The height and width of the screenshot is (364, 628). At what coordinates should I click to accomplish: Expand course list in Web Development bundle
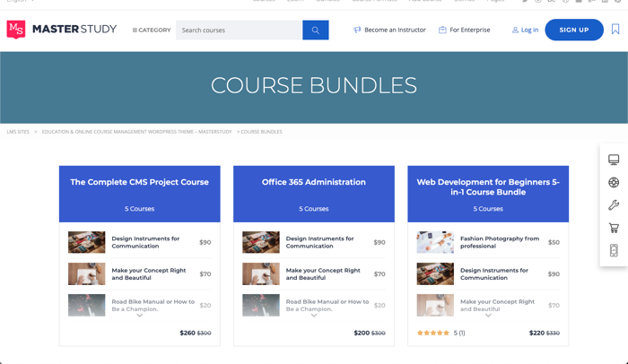(488, 316)
